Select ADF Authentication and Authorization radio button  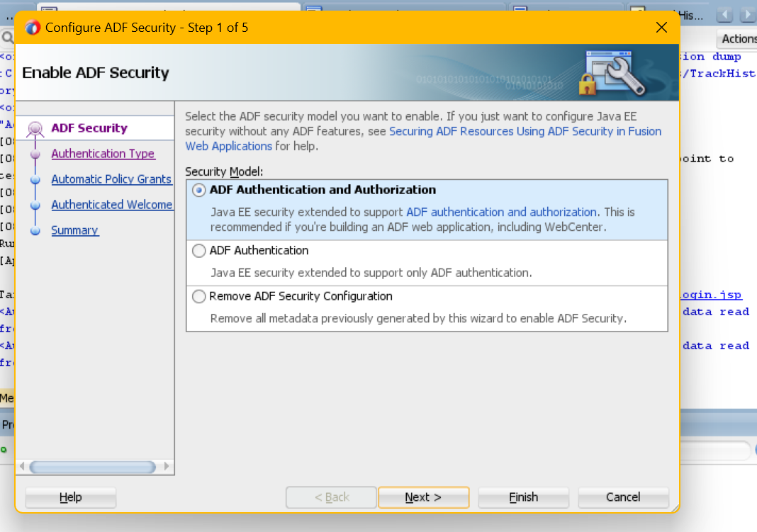tap(198, 190)
